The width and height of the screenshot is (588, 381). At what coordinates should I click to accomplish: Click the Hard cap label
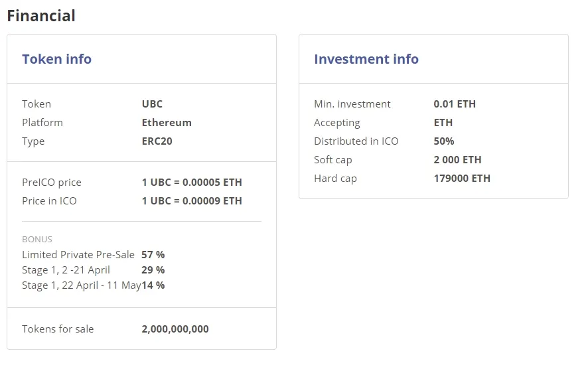point(335,179)
